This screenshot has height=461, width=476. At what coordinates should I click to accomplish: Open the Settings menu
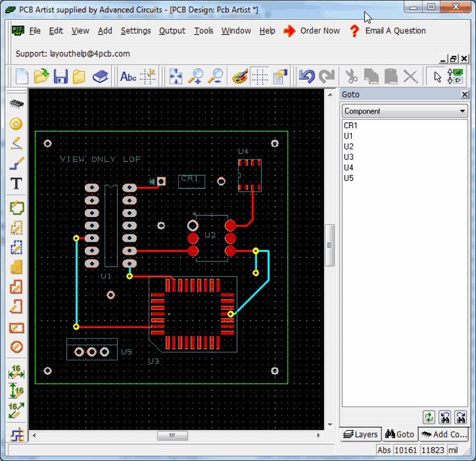136,31
